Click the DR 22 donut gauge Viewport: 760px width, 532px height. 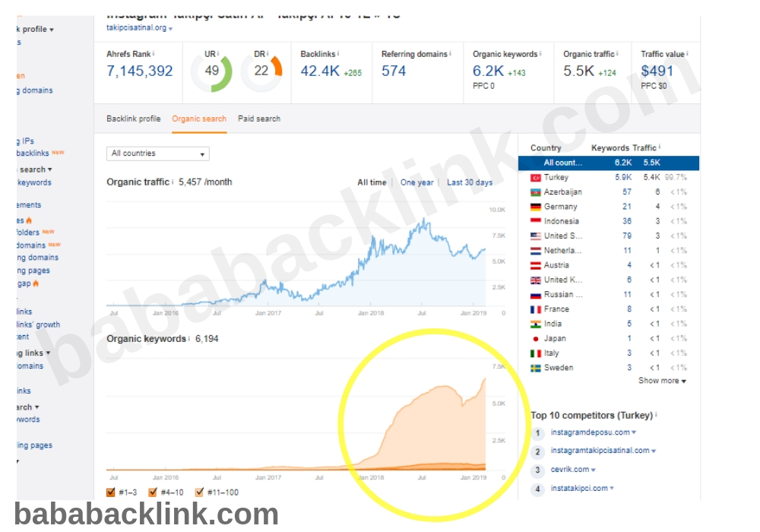(x=261, y=73)
